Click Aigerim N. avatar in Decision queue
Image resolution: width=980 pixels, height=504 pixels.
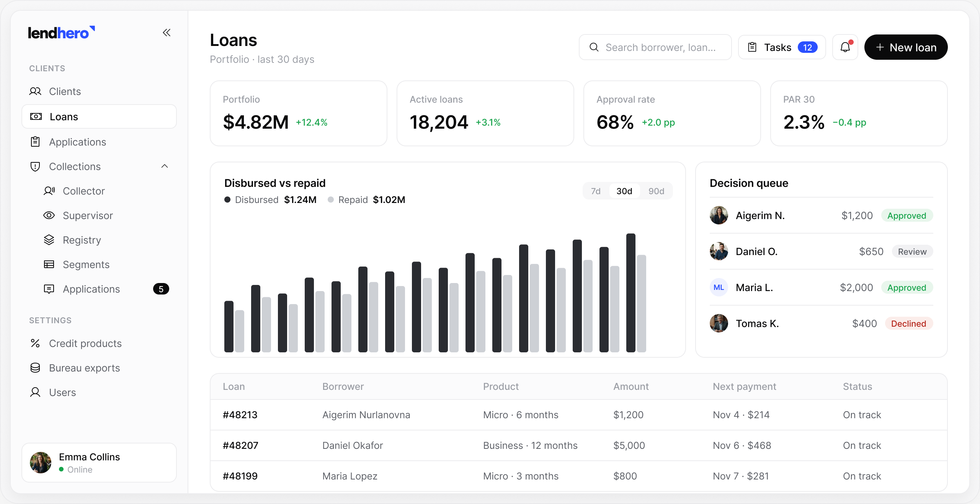(719, 215)
